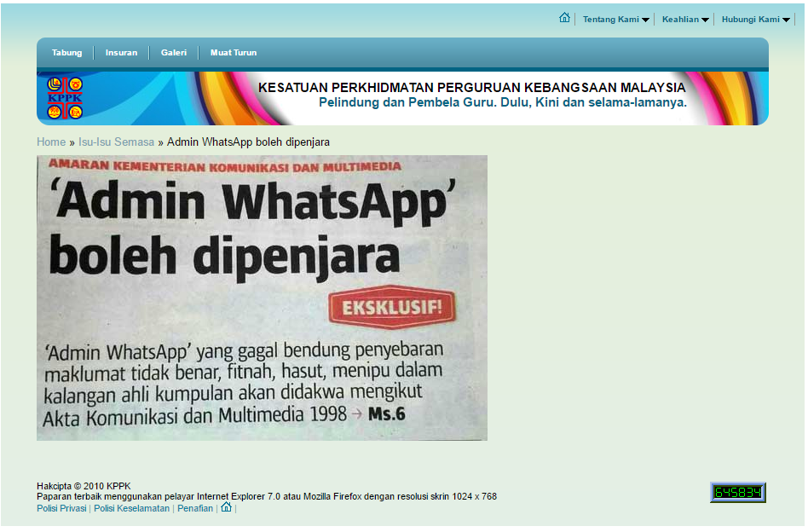The height and width of the screenshot is (532, 808).
Task: Go to the home icon in top navigation
Action: (x=565, y=18)
